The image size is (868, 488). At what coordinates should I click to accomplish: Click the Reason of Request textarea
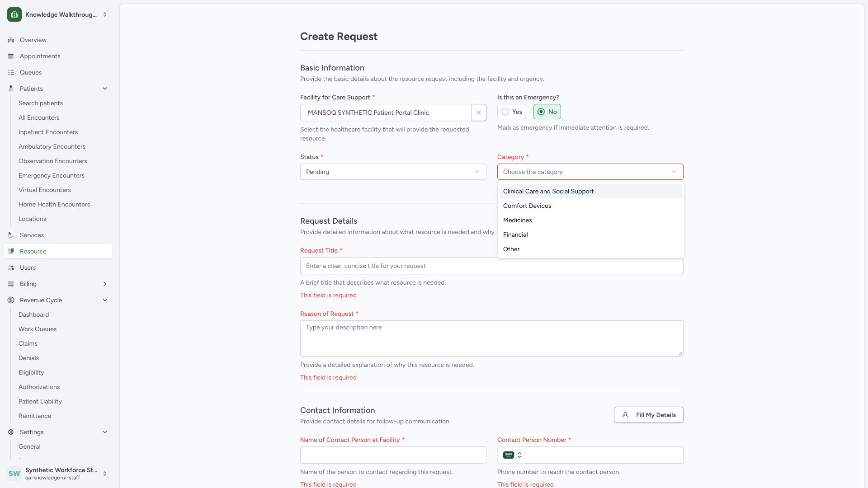pos(492,338)
